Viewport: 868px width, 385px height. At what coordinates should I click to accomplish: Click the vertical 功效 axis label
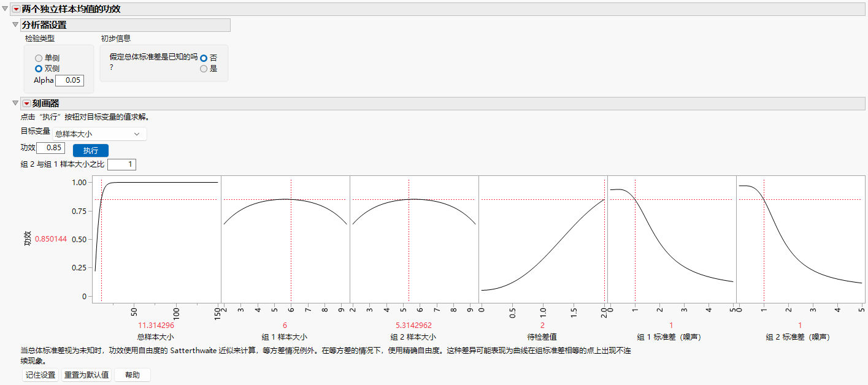pyautogui.click(x=27, y=239)
